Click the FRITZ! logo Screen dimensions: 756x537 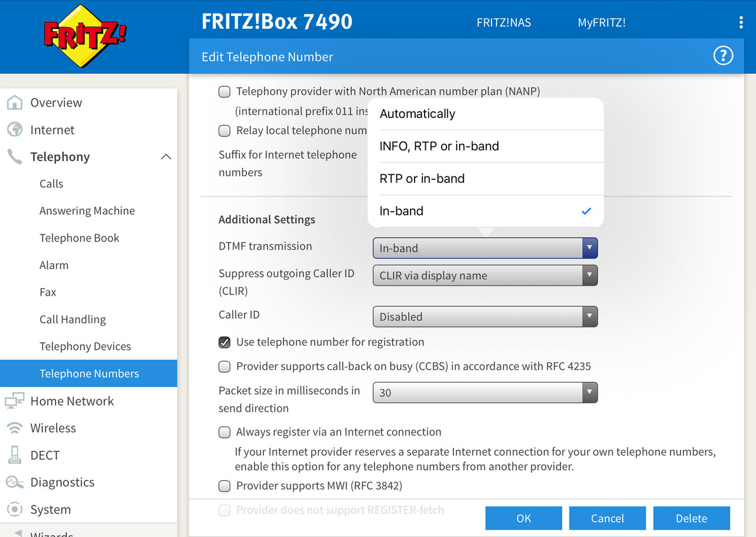click(x=86, y=35)
